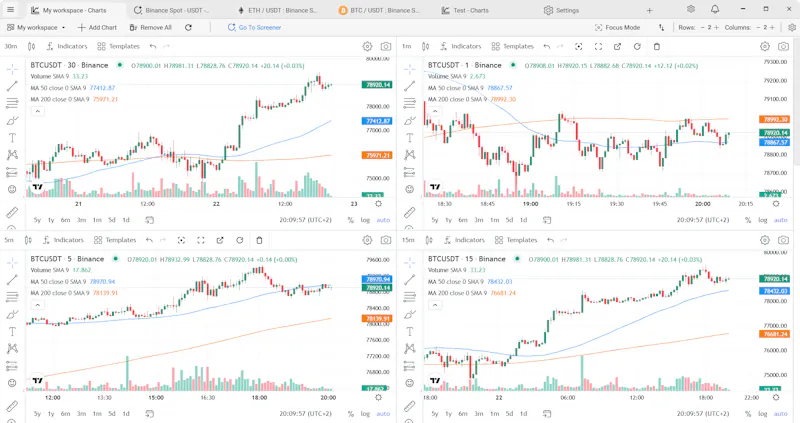Select text tool in top-left chart
This screenshot has width=800, height=423.
tap(12, 138)
